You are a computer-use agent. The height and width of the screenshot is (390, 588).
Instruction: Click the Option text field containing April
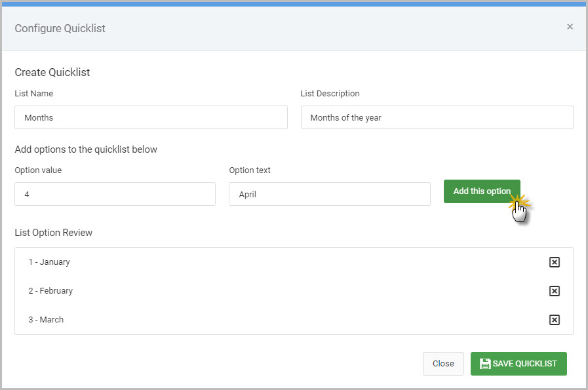pyautogui.click(x=330, y=194)
